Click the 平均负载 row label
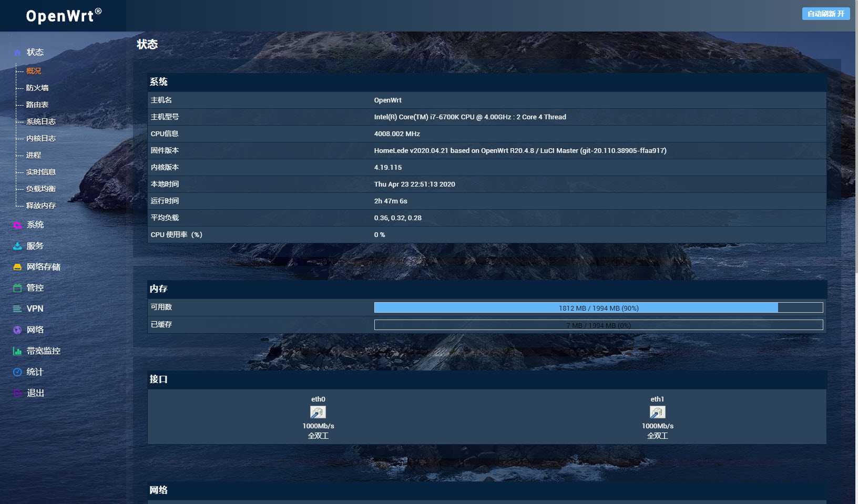The image size is (858, 504). click(165, 218)
